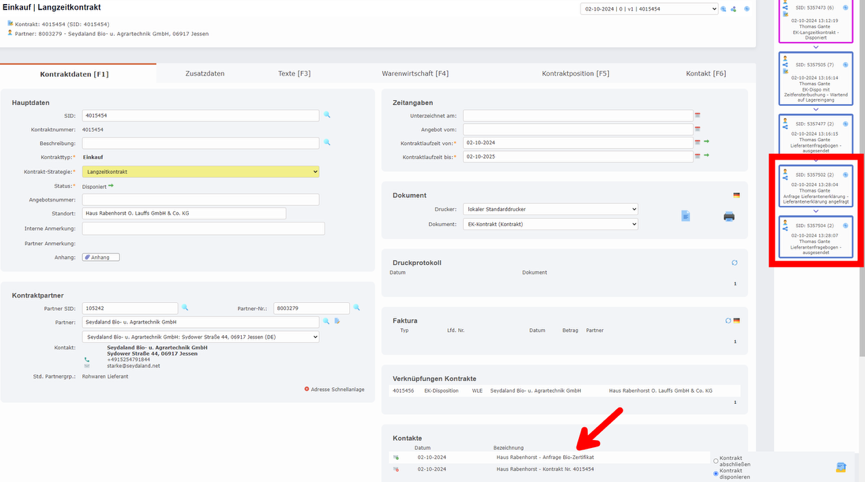Switch to the Zusatzdaten tab
Image resolution: width=865 pixels, height=482 pixels.
[x=205, y=73]
